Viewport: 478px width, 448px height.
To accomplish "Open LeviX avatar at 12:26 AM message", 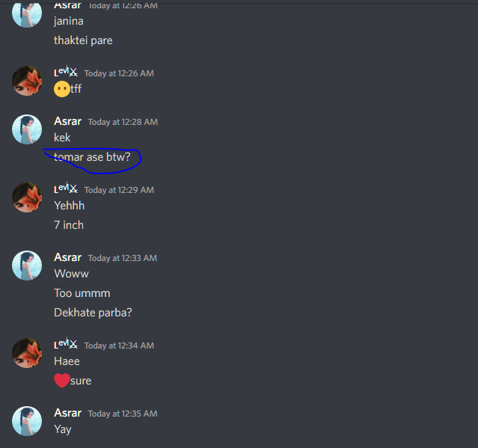I will pyautogui.click(x=27, y=81).
